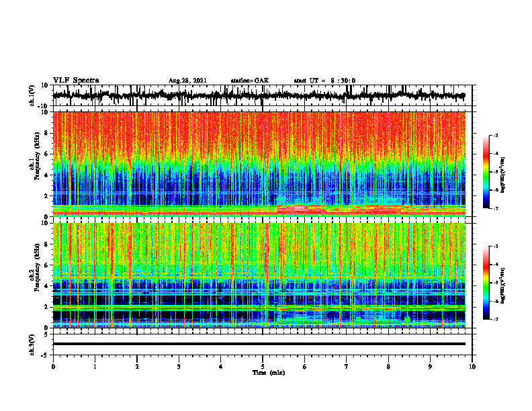Click the lower color scale bar beside ch.2
Viewport: 532px width, 411px height.
pos(486,283)
